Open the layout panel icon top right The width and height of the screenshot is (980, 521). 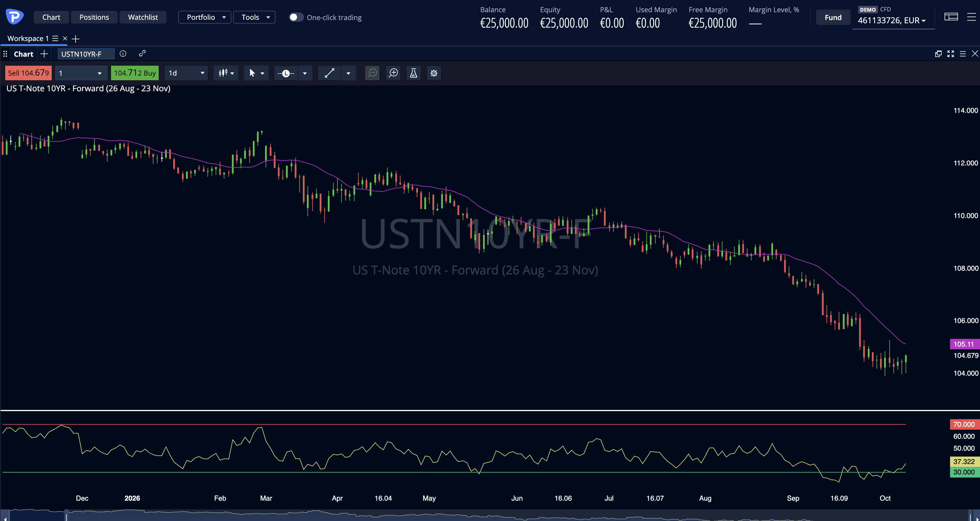click(x=951, y=17)
